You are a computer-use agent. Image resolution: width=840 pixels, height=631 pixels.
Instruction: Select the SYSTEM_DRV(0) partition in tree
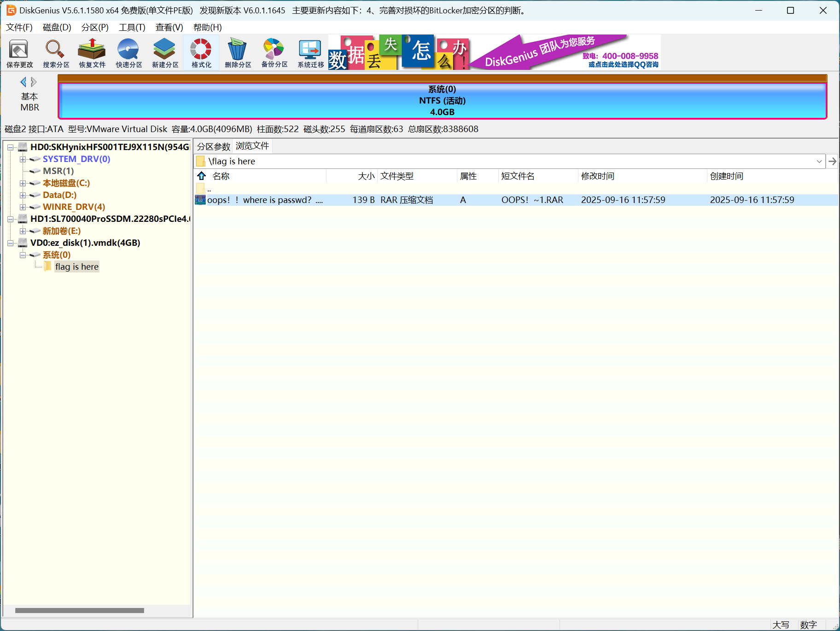76,159
